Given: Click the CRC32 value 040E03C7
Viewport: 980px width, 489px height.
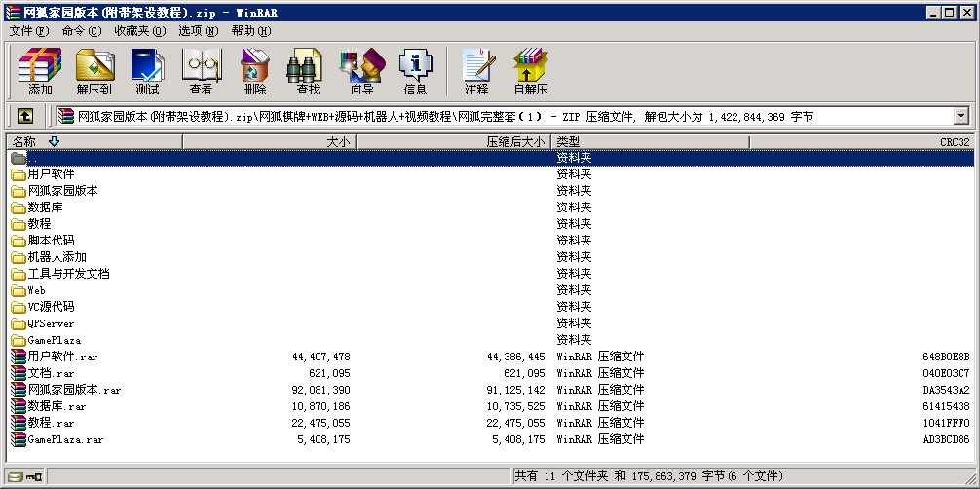Looking at the screenshot, I should tap(946, 373).
